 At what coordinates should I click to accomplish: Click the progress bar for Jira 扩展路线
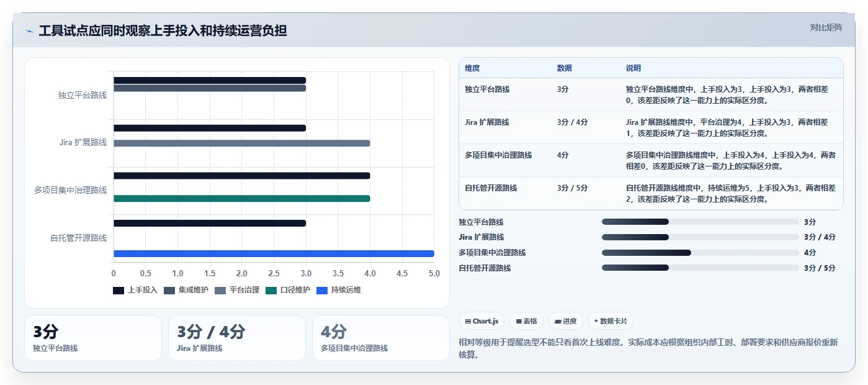point(700,237)
